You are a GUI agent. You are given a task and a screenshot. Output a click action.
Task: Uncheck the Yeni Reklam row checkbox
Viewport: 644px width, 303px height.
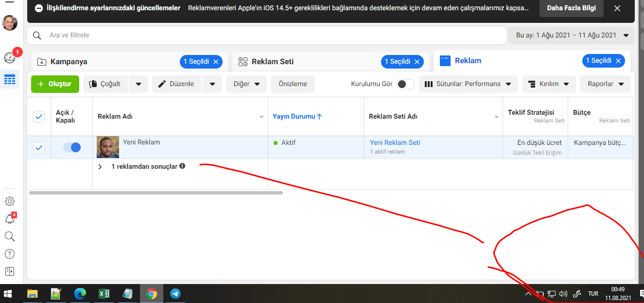pyautogui.click(x=39, y=147)
